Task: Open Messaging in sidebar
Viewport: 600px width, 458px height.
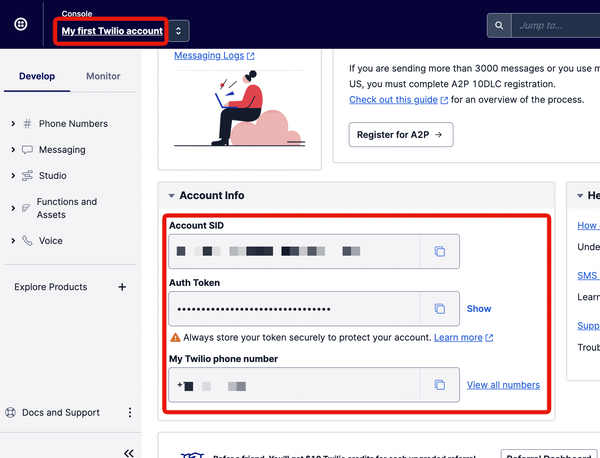Action: tap(62, 150)
